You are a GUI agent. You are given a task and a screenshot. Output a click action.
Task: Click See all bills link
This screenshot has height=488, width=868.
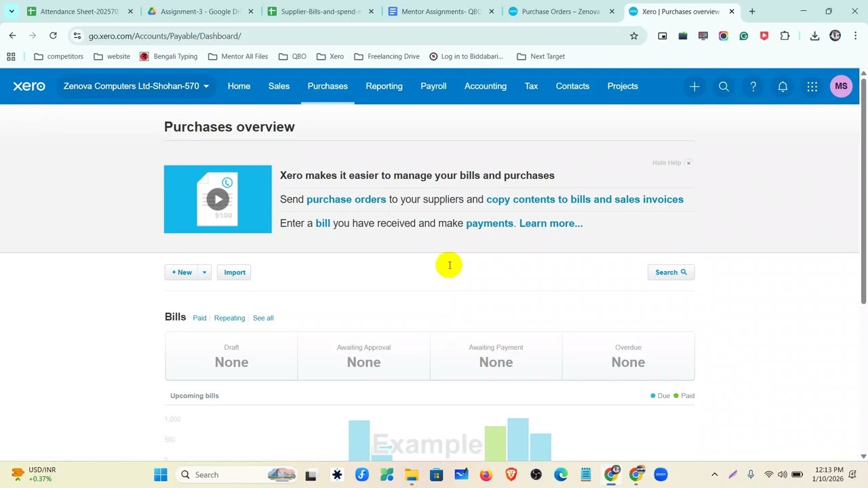[263, 318]
